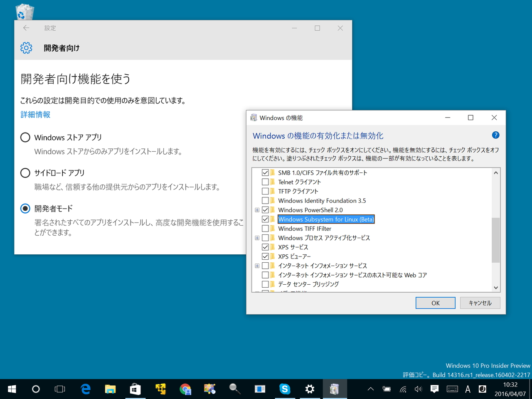Launch Google Chrome from the taskbar
Image resolution: width=532 pixels, height=399 pixels.
(185, 389)
